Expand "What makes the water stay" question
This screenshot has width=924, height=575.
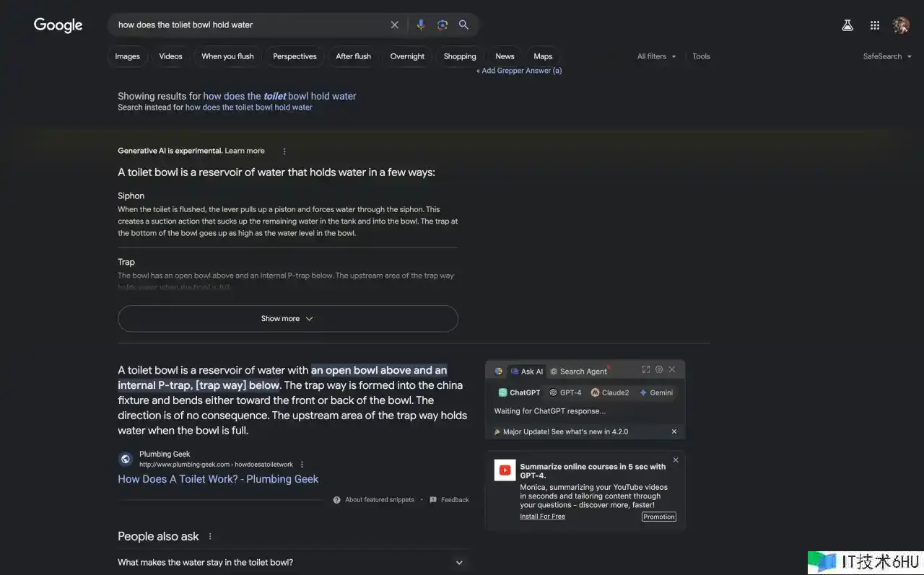tap(291, 563)
